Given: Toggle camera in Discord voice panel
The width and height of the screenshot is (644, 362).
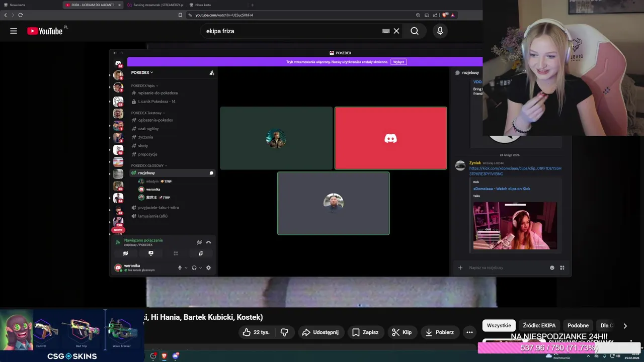Looking at the screenshot, I should click(126, 253).
